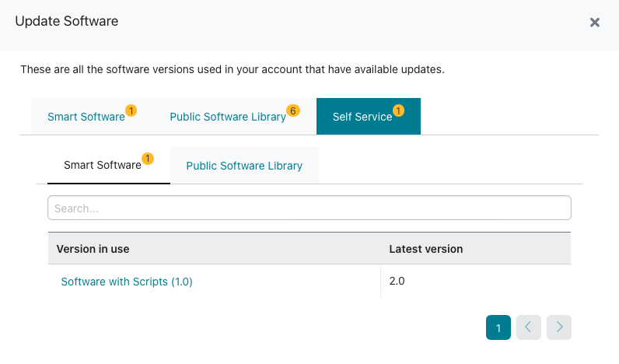Click the badge 1 on Self Service tab
The height and width of the screenshot is (364, 619).
click(x=398, y=110)
